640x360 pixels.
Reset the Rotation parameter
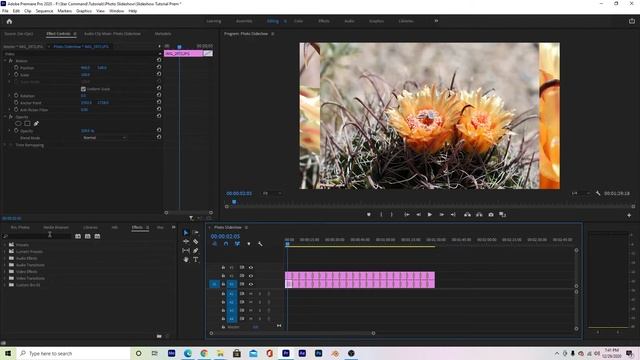[159, 95]
